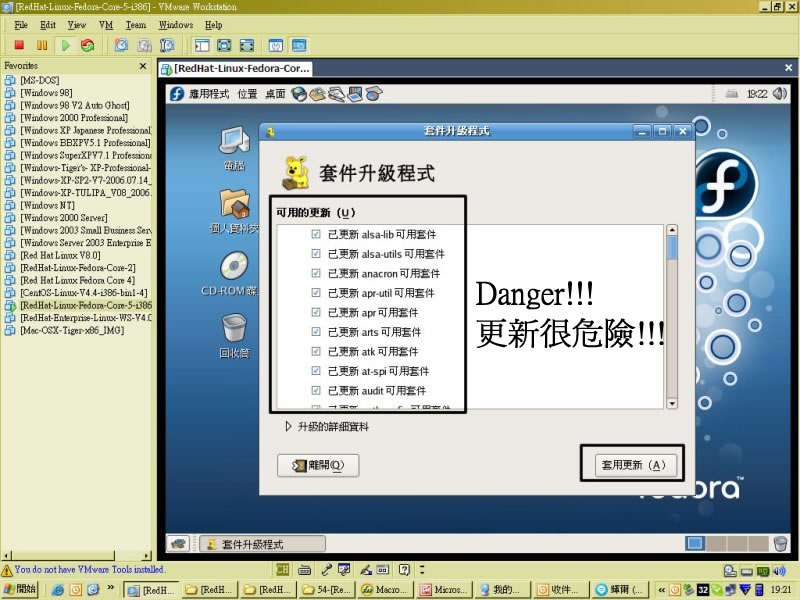The height and width of the screenshot is (600, 800).
Task: Click the 離開(Q) quit button
Action: 318,465
